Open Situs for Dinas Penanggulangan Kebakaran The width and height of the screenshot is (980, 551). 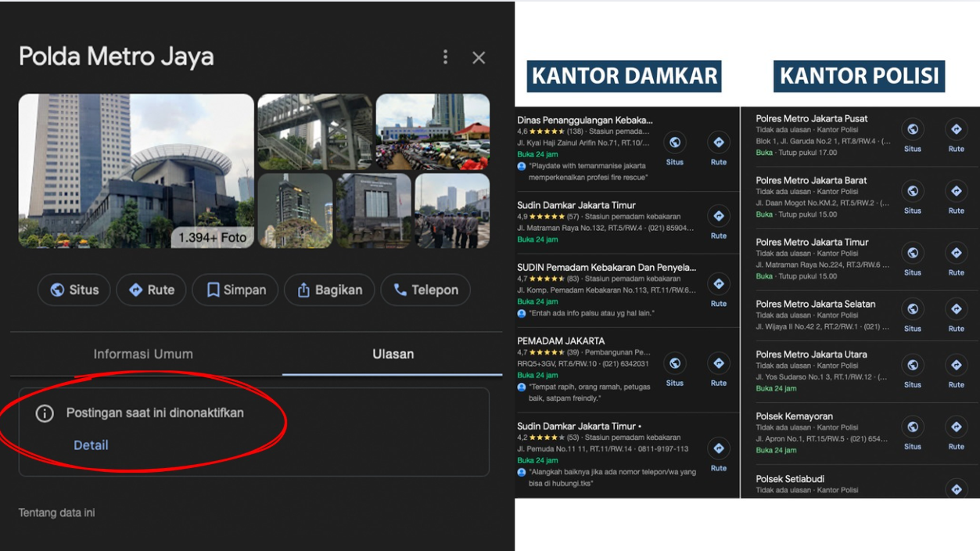pyautogui.click(x=674, y=143)
